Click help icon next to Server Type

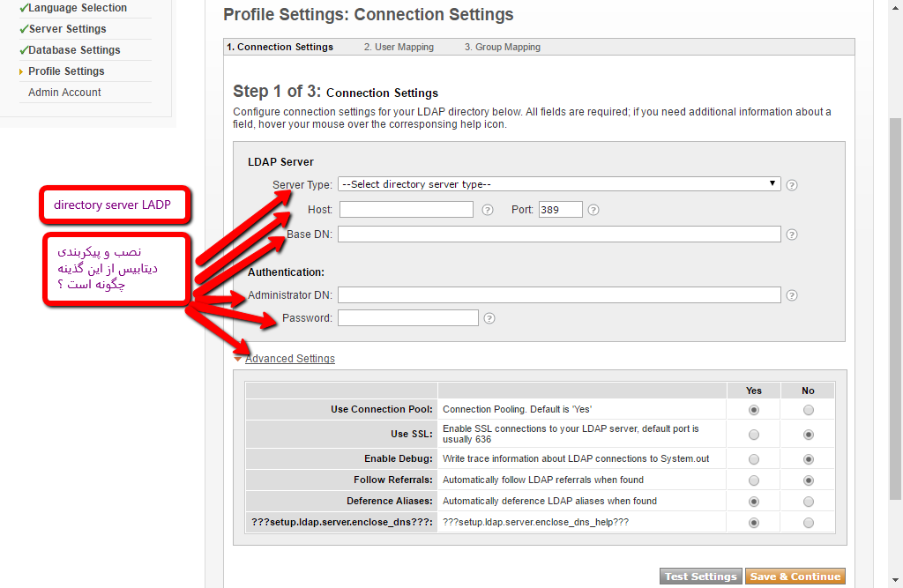[792, 185]
